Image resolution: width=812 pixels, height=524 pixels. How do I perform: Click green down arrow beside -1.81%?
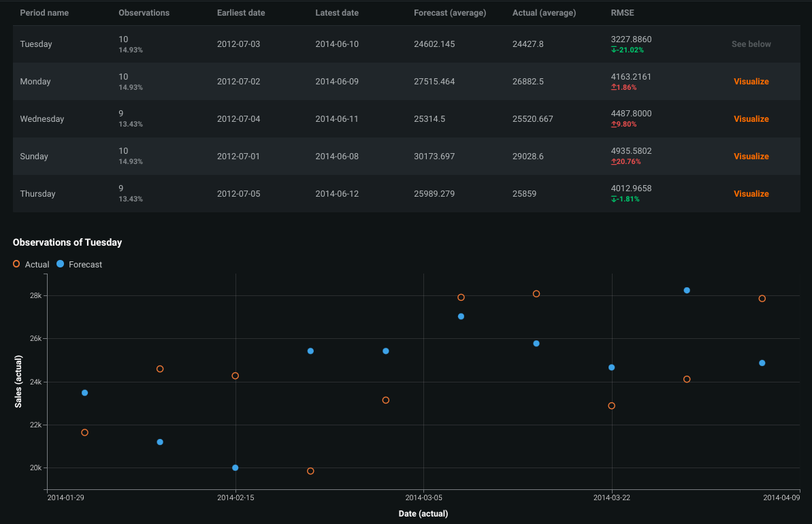click(x=614, y=199)
